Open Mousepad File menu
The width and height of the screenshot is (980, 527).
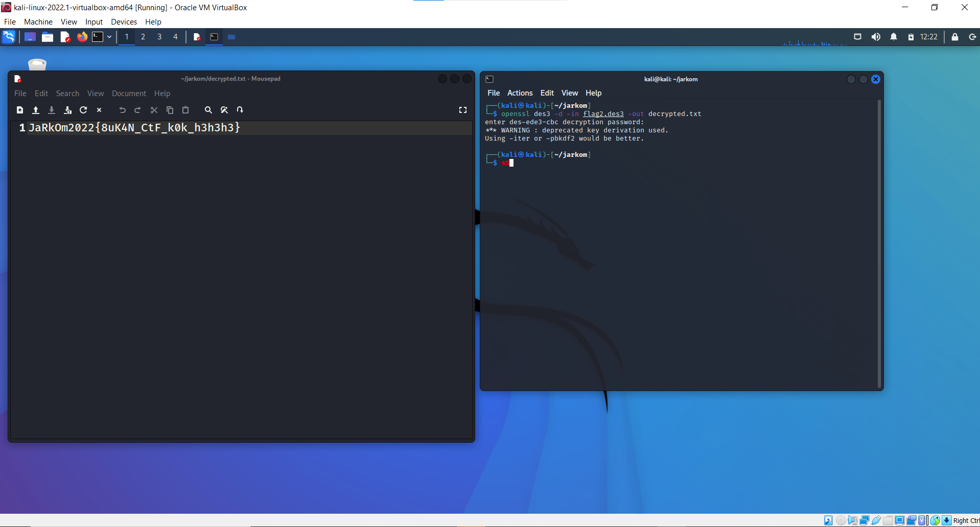(20, 94)
